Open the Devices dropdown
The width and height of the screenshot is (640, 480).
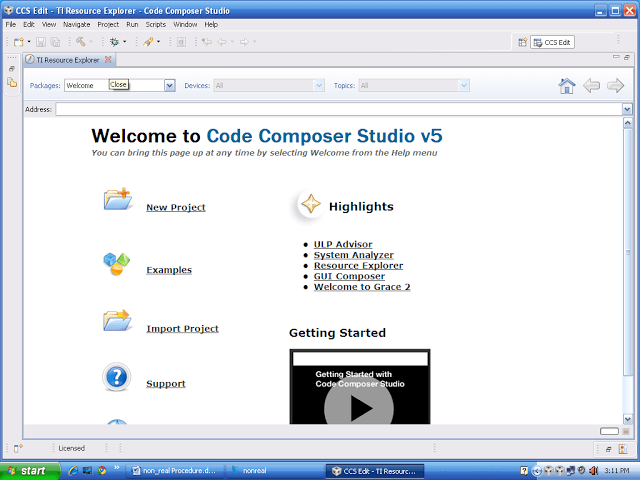tap(319, 85)
